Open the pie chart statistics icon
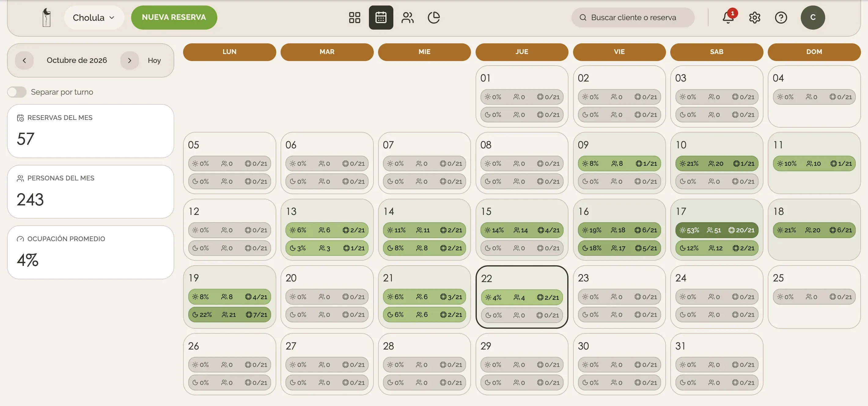The width and height of the screenshot is (868, 406). (x=434, y=17)
